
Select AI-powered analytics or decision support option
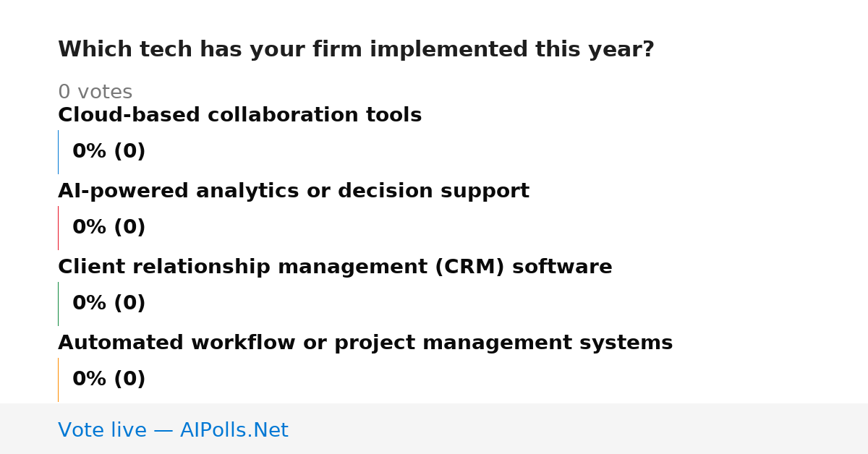tap(294, 192)
